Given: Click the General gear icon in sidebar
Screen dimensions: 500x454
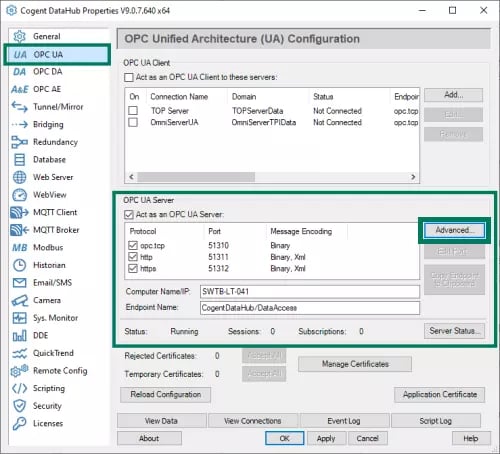Looking at the screenshot, I should click(x=19, y=36).
